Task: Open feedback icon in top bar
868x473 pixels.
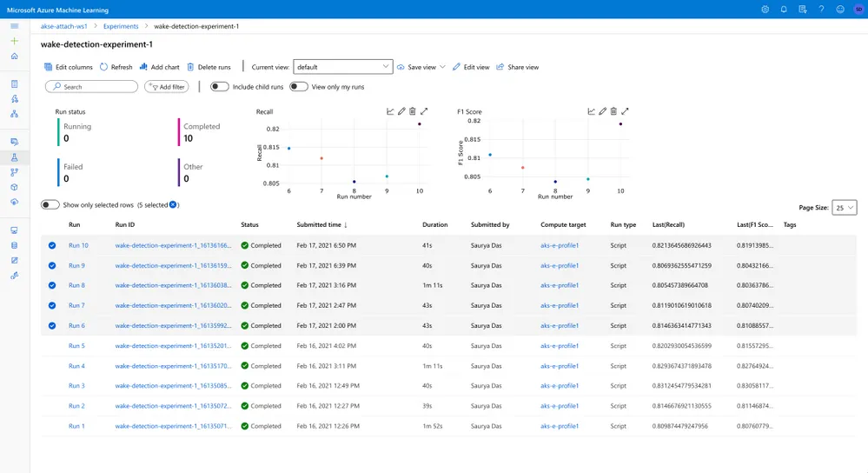Action: click(803, 10)
